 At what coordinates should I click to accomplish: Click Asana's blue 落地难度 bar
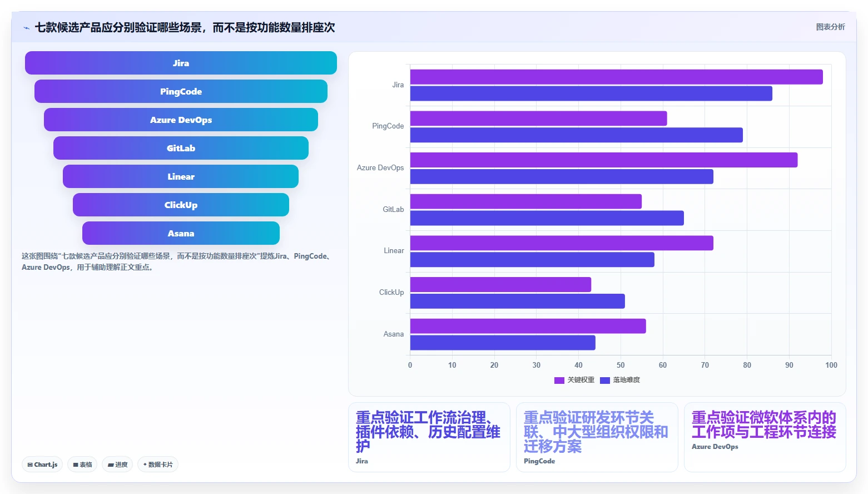(x=503, y=343)
